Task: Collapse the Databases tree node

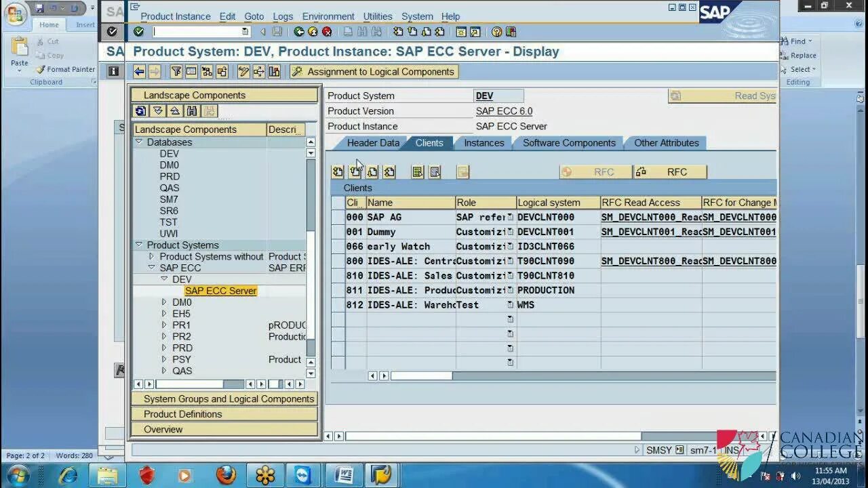Action: (139, 142)
